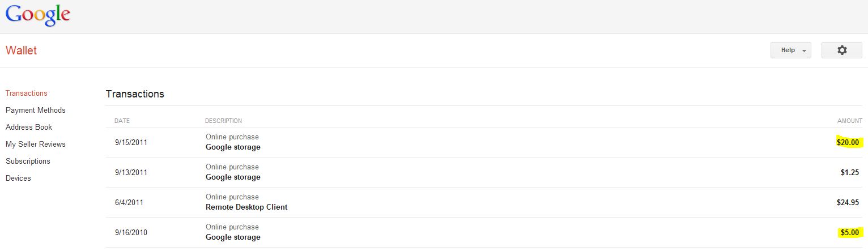Open the Address Book section
This screenshot has width=868, height=251.
pos(28,127)
